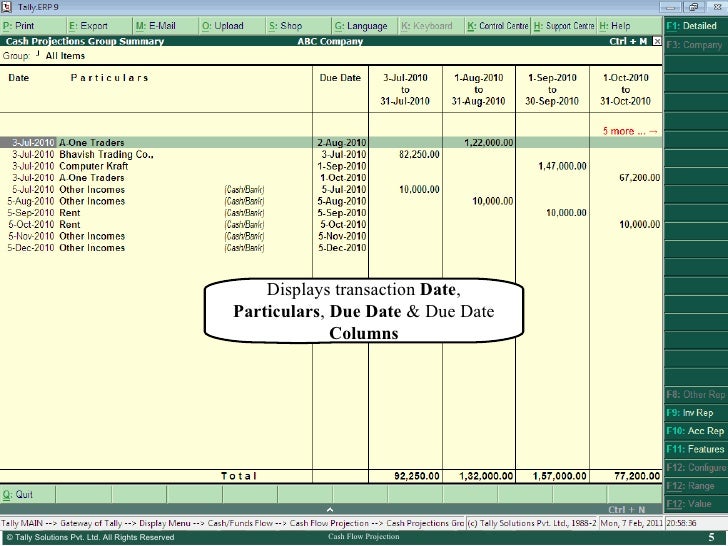Select the Group 'All Items' field

tap(65, 56)
